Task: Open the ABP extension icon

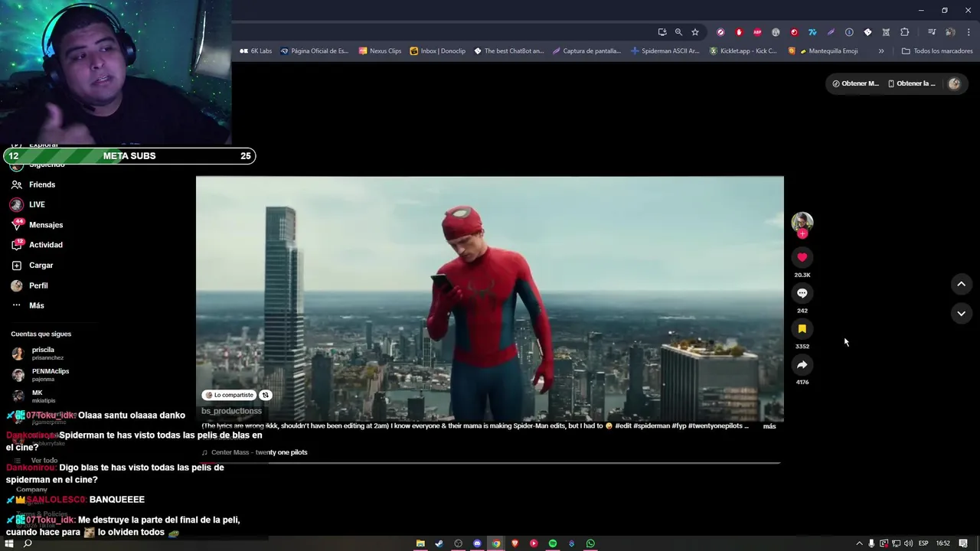Action: coord(757,32)
